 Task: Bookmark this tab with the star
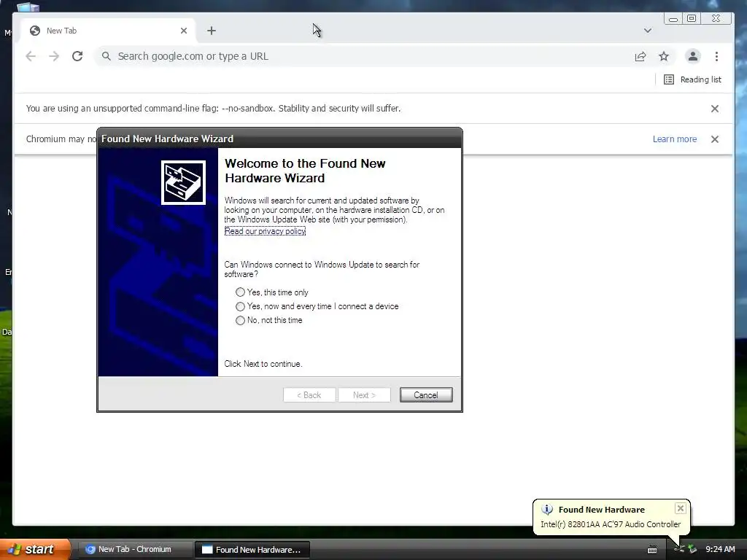[664, 56]
